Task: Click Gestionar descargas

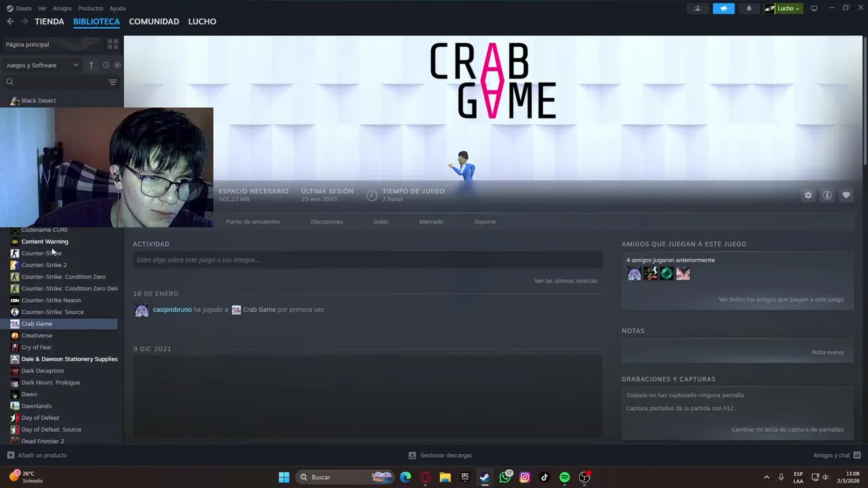Action: click(440, 455)
